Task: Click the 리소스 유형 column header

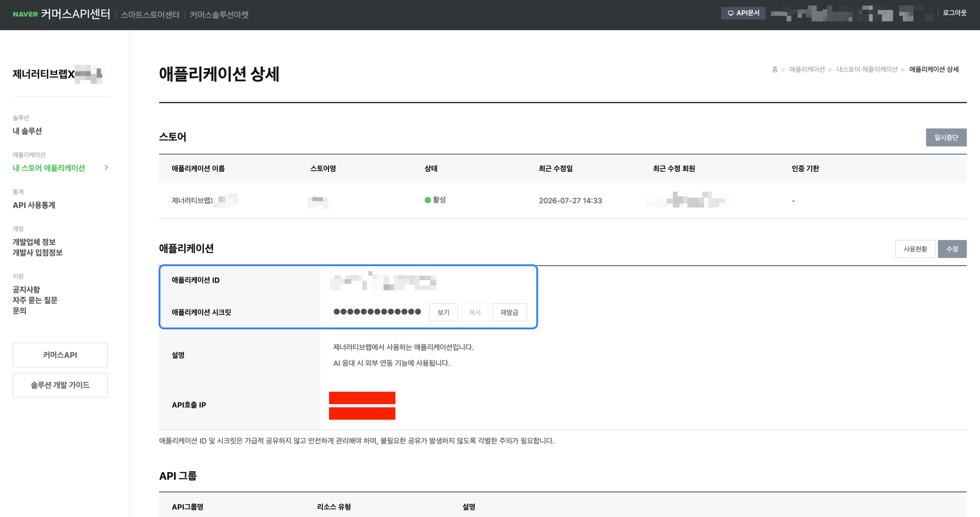Action: [x=334, y=507]
